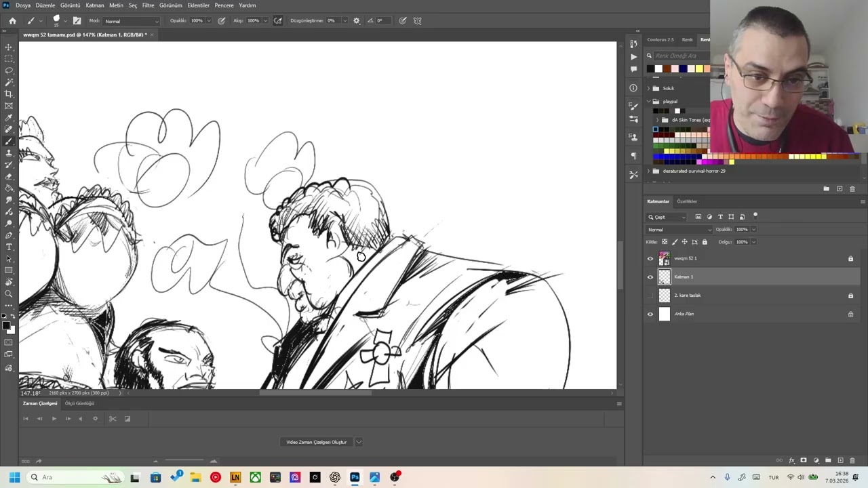The image size is (868, 488).
Task: Select the Zoom tool
Action: [9, 293]
